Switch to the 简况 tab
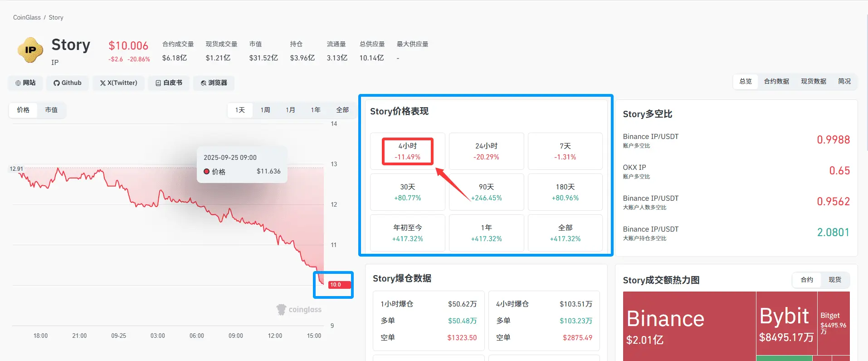 (844, 81)
